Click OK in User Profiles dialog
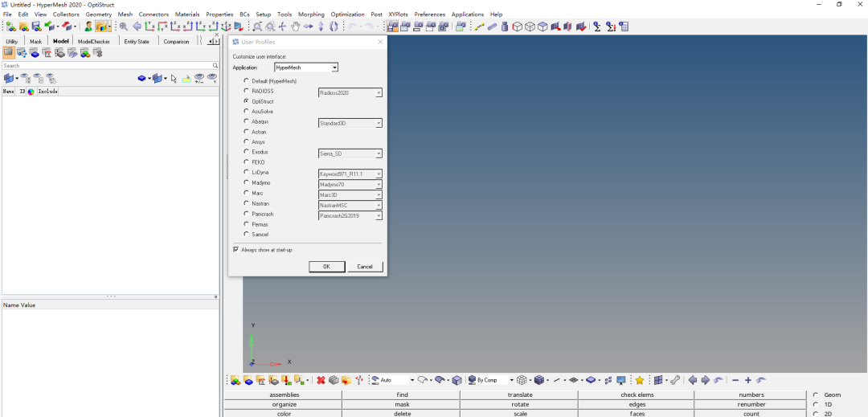 [326, 267]
